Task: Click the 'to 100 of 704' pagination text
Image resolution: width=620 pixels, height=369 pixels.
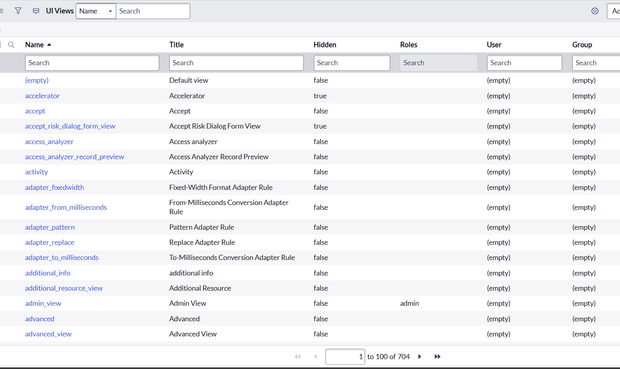Action: (388, 356)
